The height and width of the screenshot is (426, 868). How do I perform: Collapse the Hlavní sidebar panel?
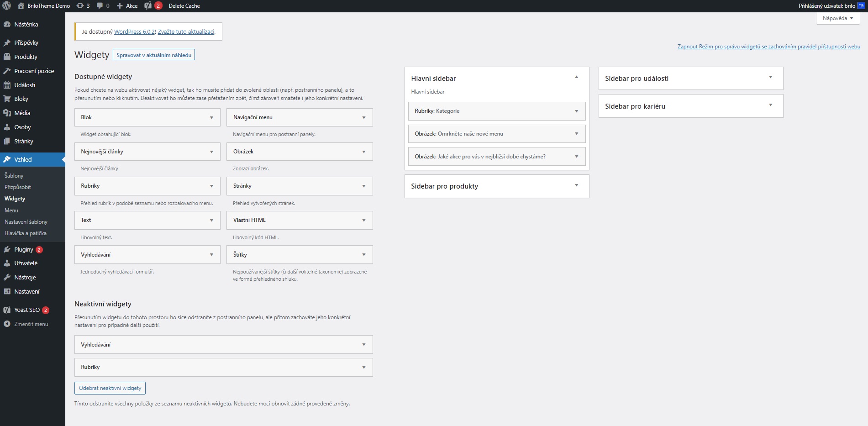[576, 78]
